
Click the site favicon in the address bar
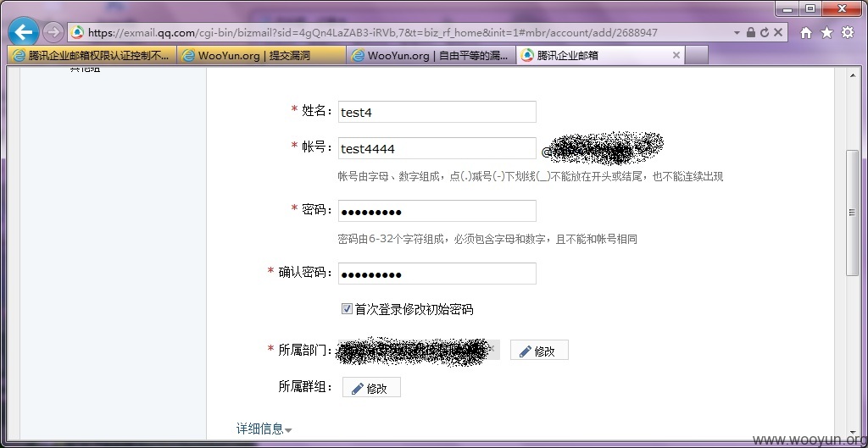tap(77, 33)
